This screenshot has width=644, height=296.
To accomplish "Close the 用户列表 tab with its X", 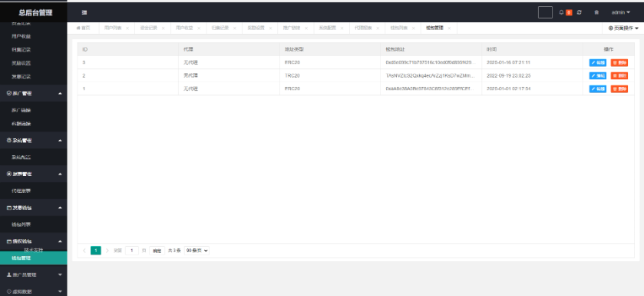I will point(127,28).
